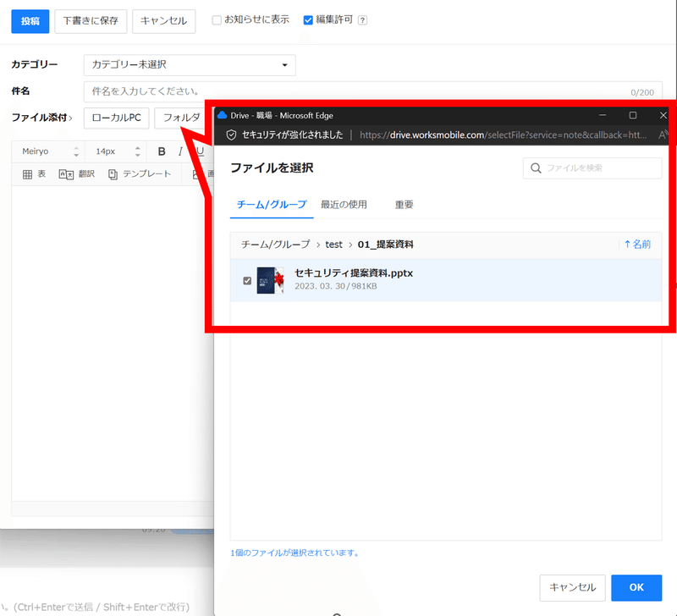Image resolution: width=677 pixels, height=616 pixels.
Task: Disable the 編集許可 checkbox
Action: [x=308, y=20]
